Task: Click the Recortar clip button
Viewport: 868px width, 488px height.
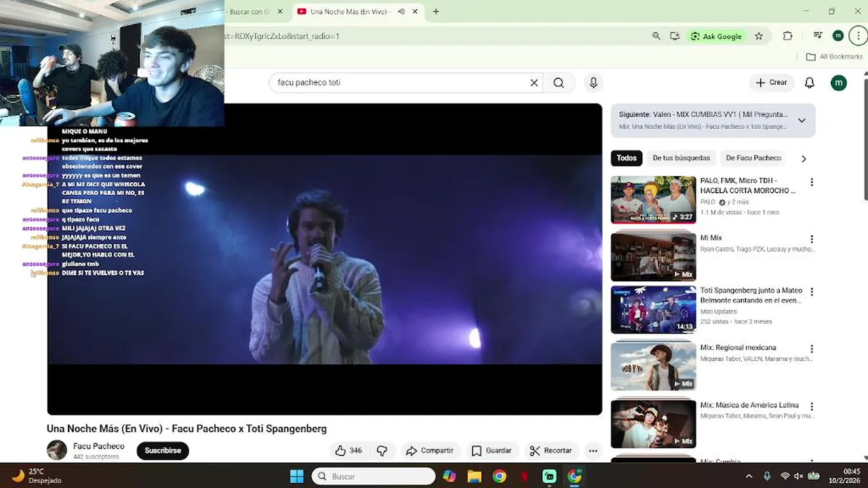Action: tap(551, 451)
